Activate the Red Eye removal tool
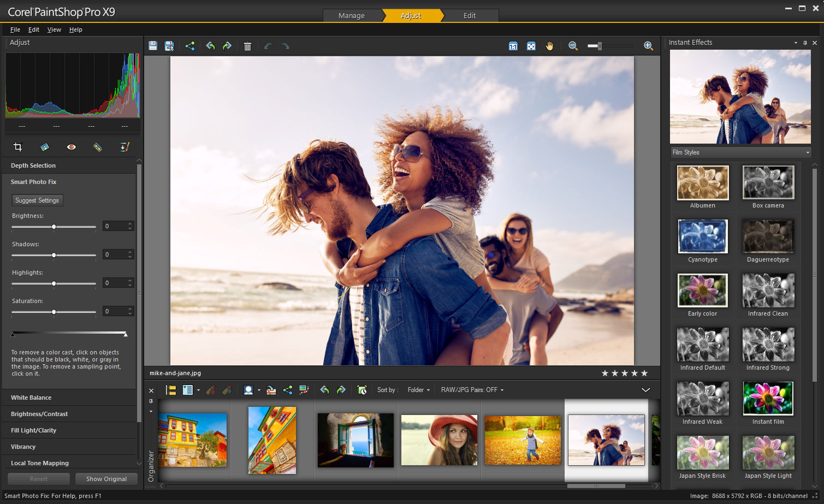Screen dimensions: 824x504 tap(71, 147)
